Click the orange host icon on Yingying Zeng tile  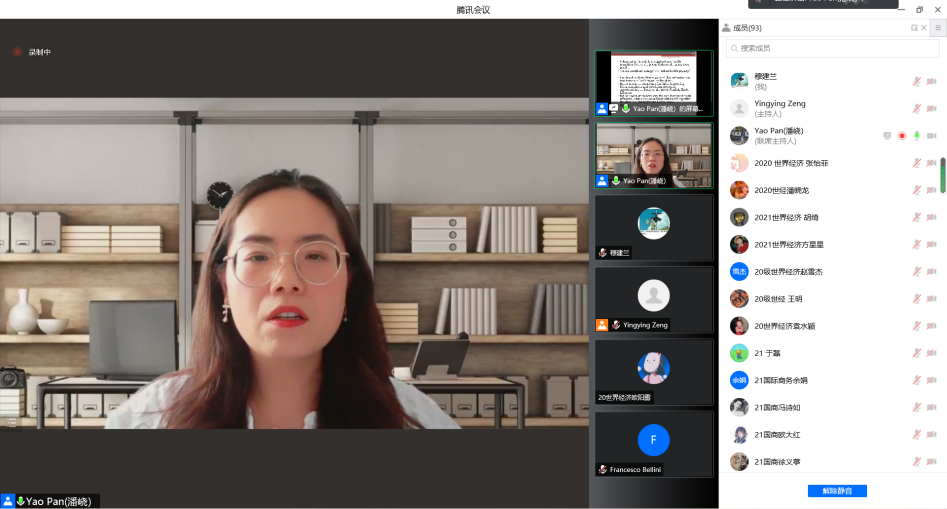click(602, 325)
